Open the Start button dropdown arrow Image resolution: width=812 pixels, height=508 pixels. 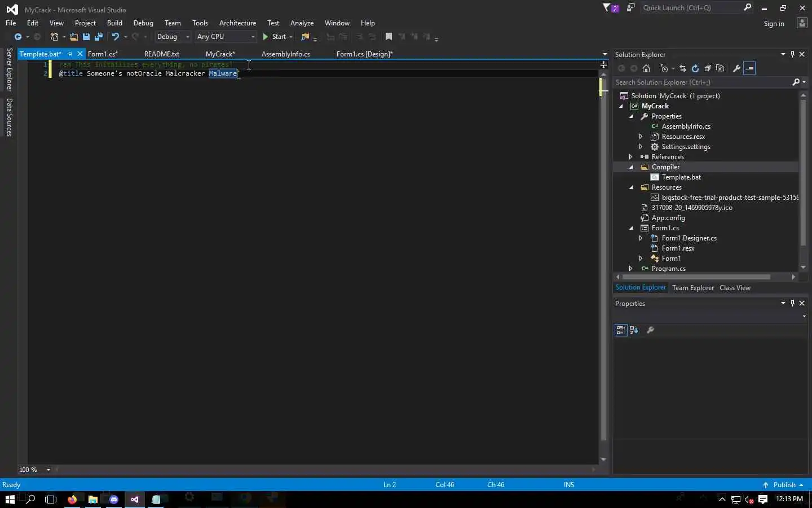point(291,37)
